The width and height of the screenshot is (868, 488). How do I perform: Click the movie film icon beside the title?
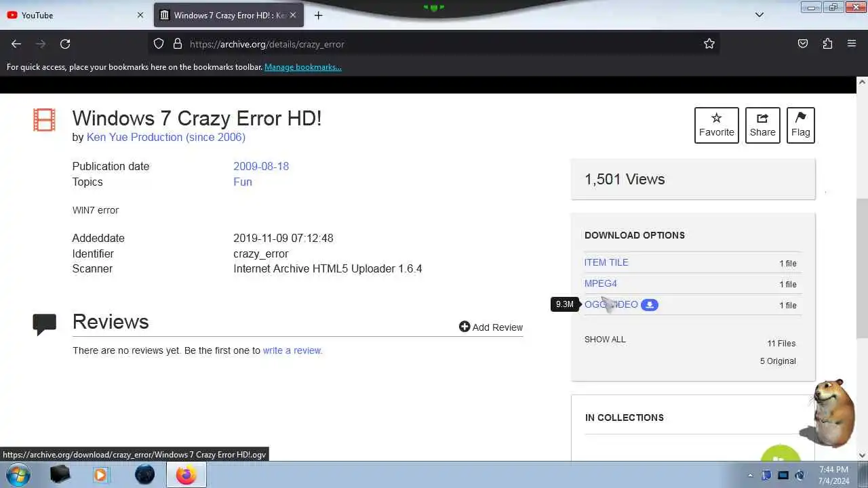coord(44,120)
